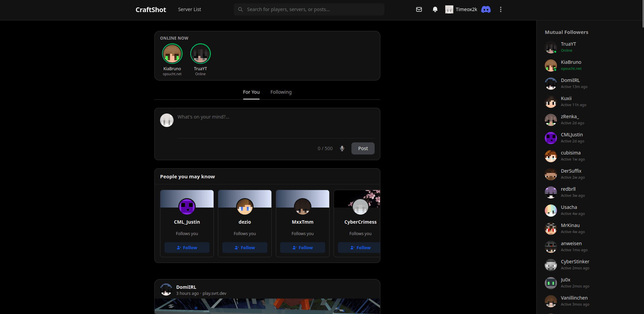Click the Post button

(x=363, y=148)
